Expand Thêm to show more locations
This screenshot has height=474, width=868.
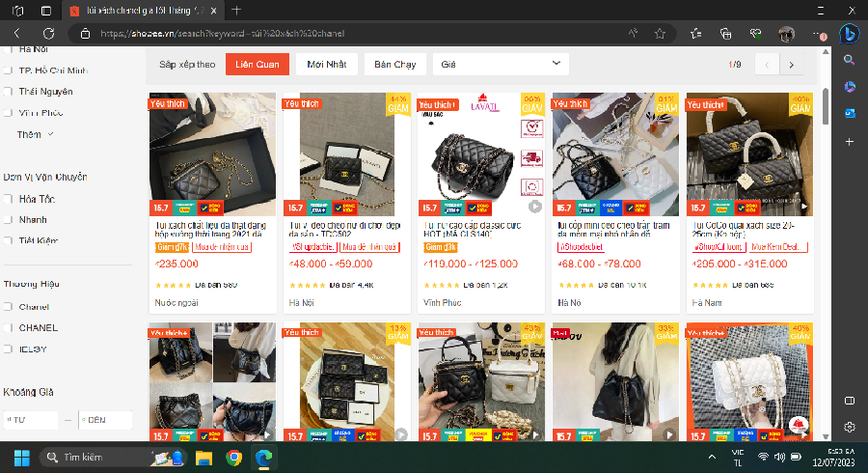[36, 134]
